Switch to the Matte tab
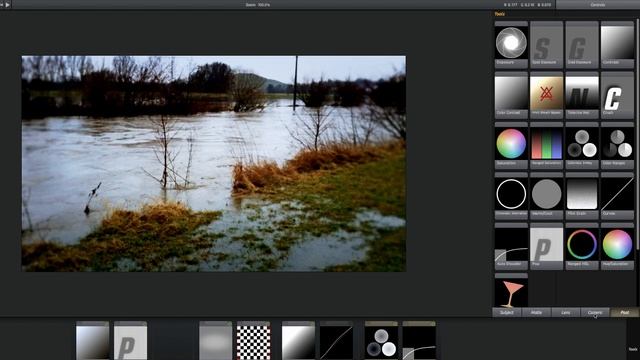This screenshot has width=640, height=360. [x=536, y=313]
